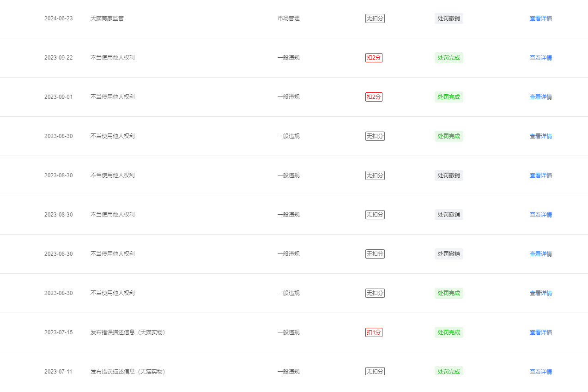Viewport: 588px width, 392px height.
Task: Click the 天猫商家监管 violation title
Action: pos(107,18)
